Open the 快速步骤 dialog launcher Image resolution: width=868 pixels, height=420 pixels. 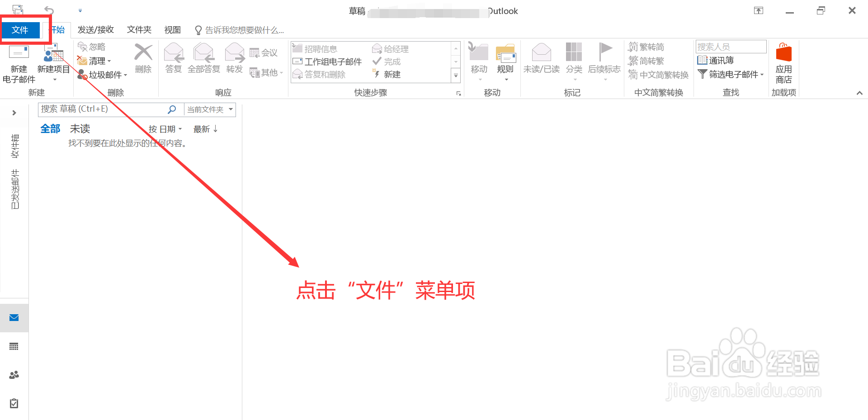pyautogui.click(x=458, y=94)
